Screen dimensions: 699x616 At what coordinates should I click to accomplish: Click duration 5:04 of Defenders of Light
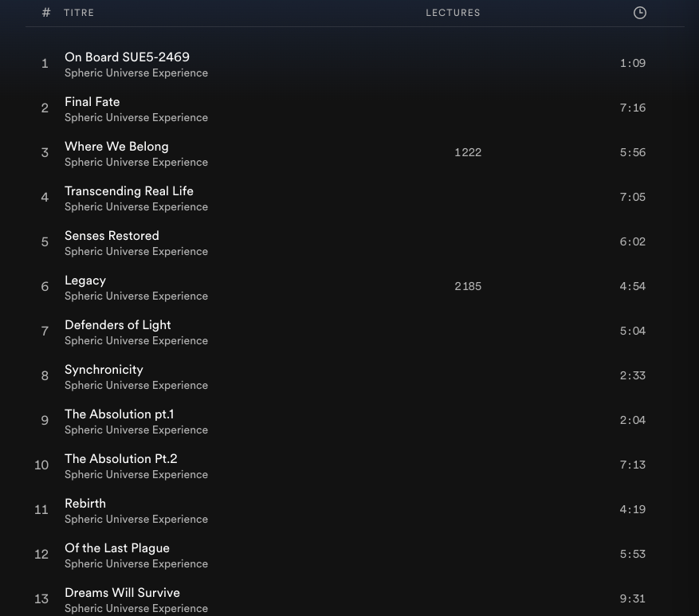coord(633,331)
